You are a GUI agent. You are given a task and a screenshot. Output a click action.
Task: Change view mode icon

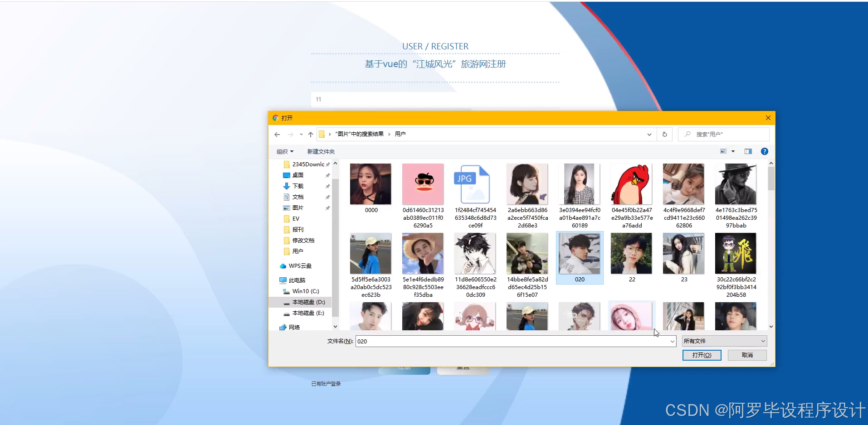pyautogui.click(x=723, y=151)
